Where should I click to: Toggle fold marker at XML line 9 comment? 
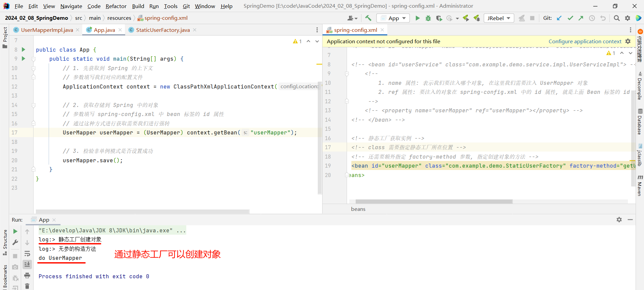347,73
